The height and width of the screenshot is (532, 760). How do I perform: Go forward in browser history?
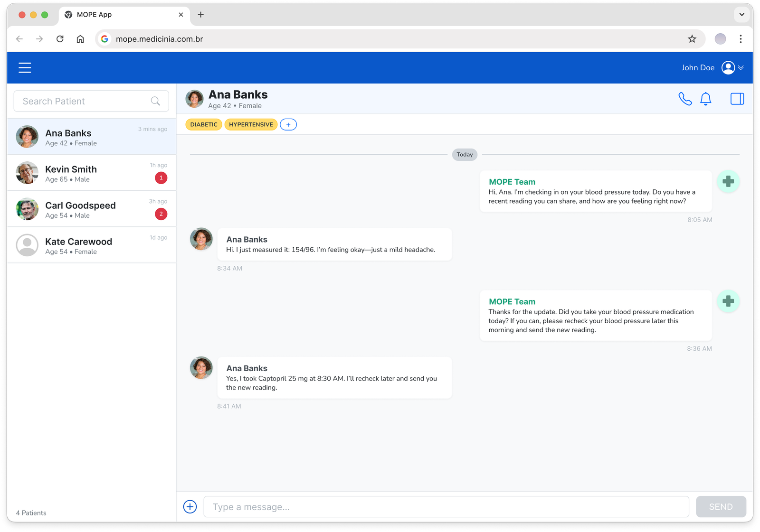pos(39,39)
